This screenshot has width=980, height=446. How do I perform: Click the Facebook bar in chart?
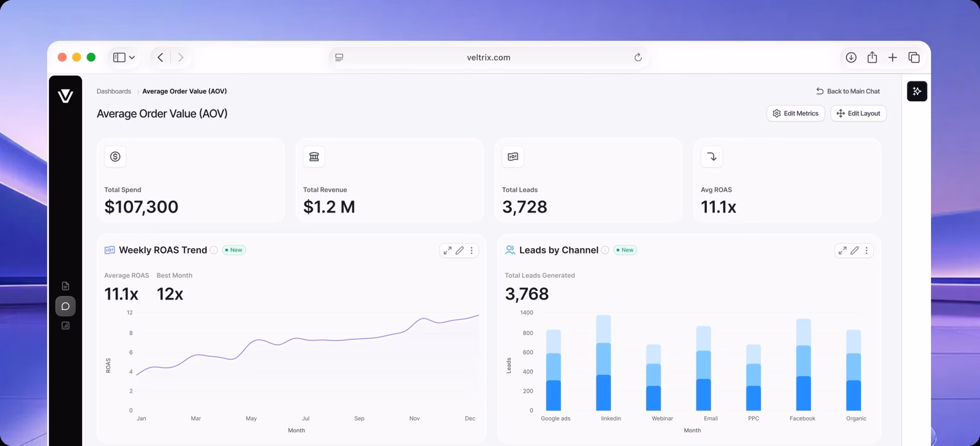click(804, 365)
